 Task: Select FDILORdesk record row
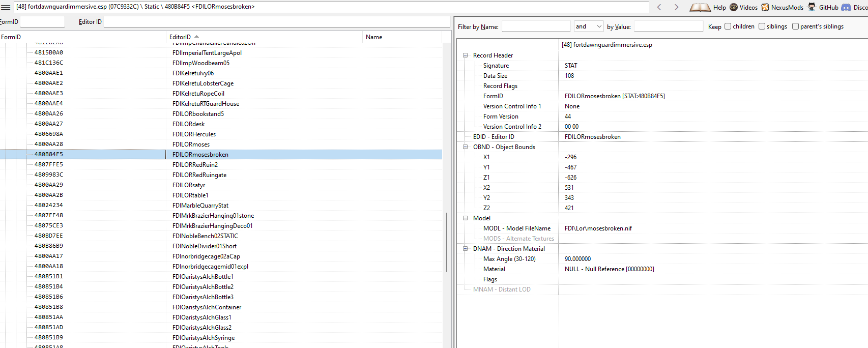(x=221, y=124)
